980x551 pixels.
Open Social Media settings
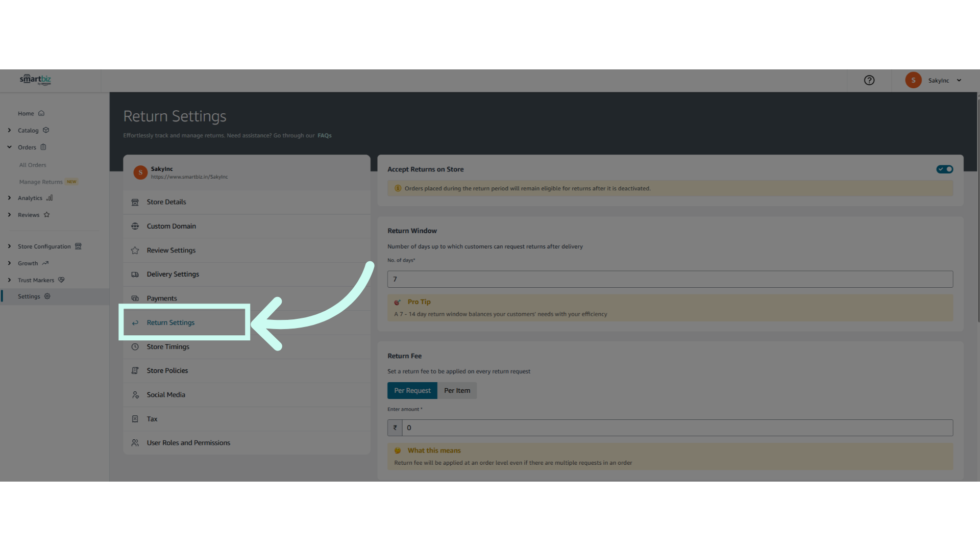coord(247,395)
